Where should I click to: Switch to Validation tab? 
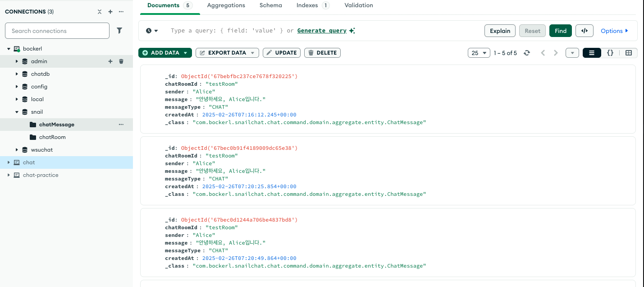[x=359, y=5]
